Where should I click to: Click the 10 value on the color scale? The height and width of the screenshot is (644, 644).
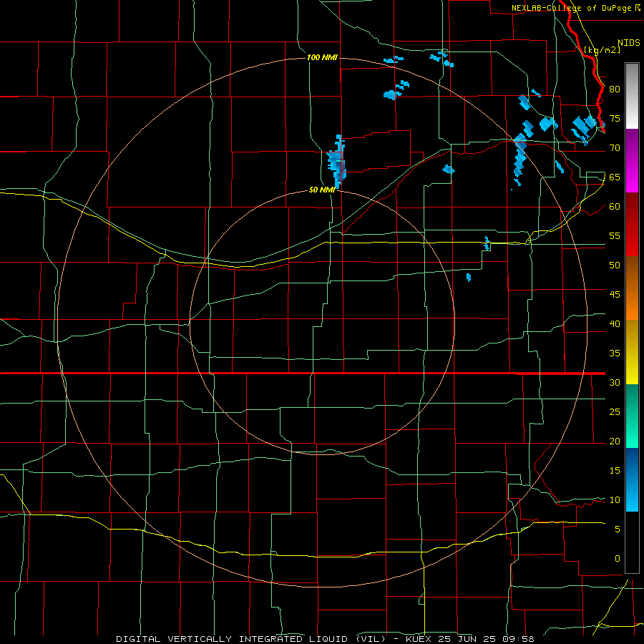click(x=615, y=500)
